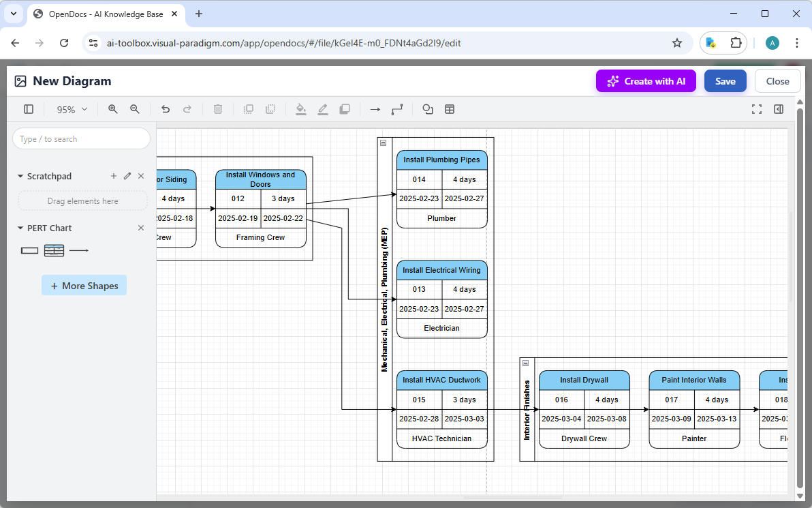
Task: Select the elbow connector tool
Action: tap(397, 109)
